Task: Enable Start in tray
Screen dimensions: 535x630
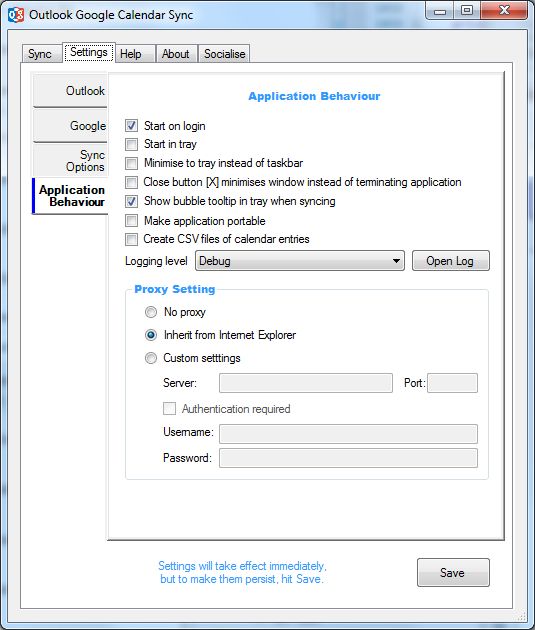Action: [x=131, y=144]
